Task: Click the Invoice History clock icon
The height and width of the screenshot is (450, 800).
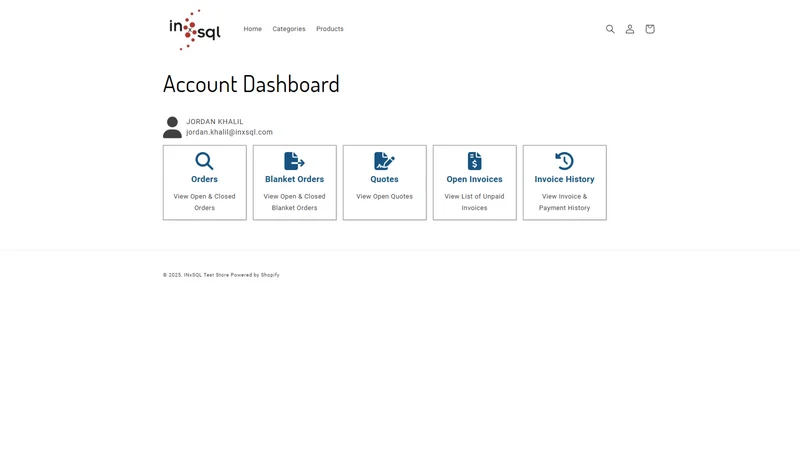Action: [x=564, y=161]
